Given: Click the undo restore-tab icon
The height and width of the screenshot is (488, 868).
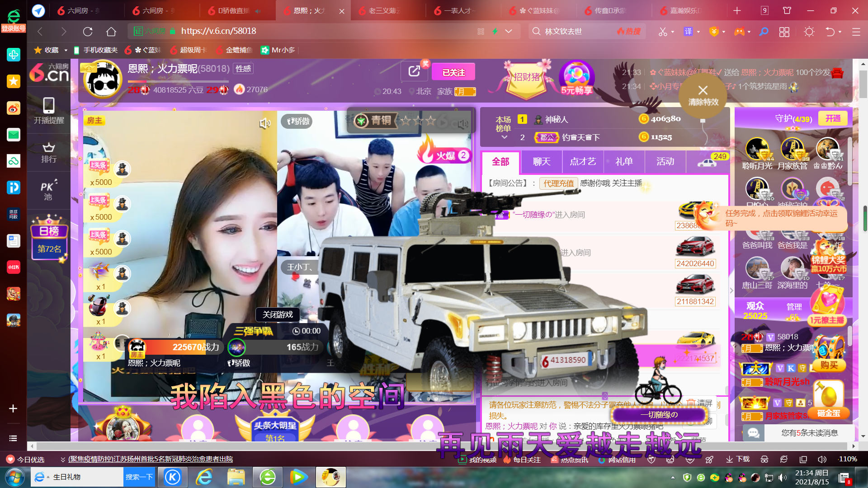Looking at the screenshot, I should 830,32.
